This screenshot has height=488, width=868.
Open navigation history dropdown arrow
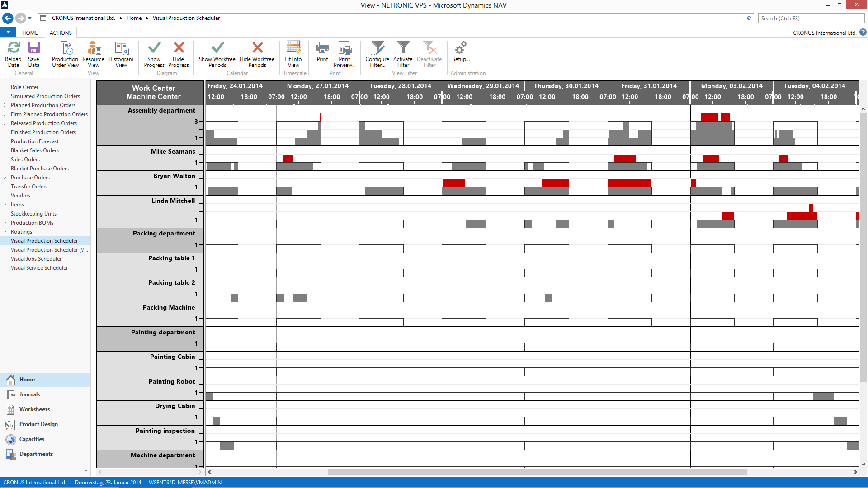(30, 18)
